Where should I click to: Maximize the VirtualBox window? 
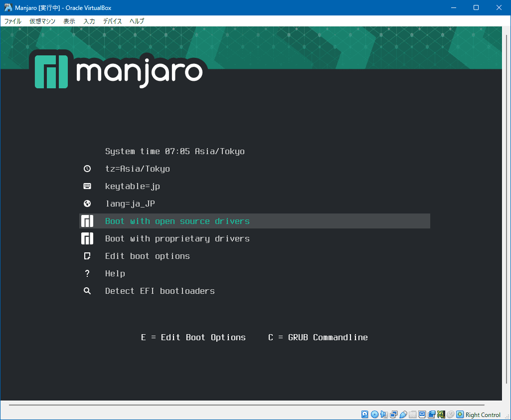476,7
